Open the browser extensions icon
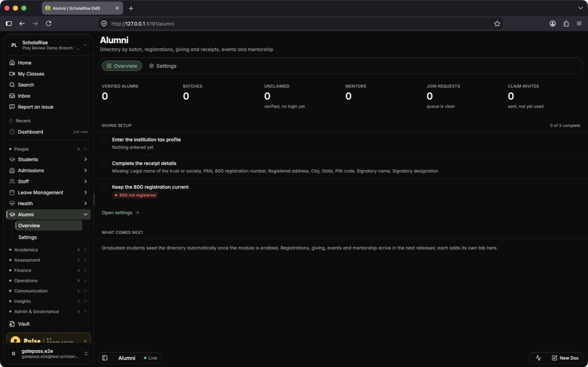The image size is (588, 367). 566,23
